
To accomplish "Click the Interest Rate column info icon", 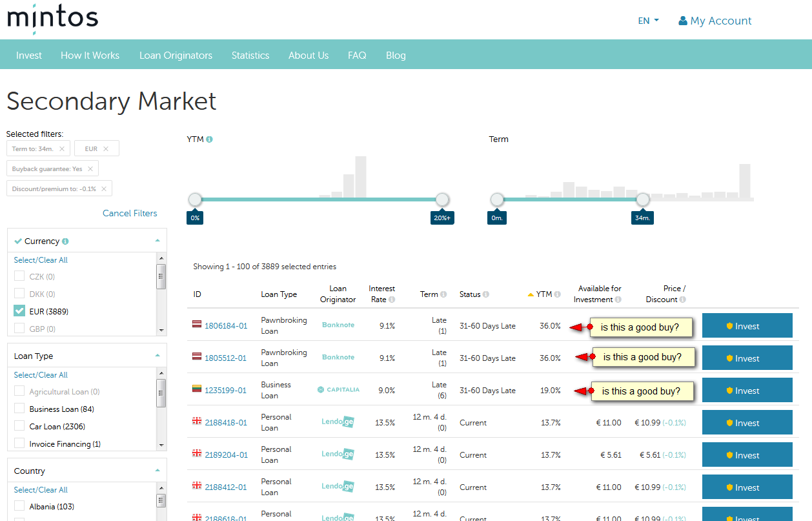I will pos(392,300).
